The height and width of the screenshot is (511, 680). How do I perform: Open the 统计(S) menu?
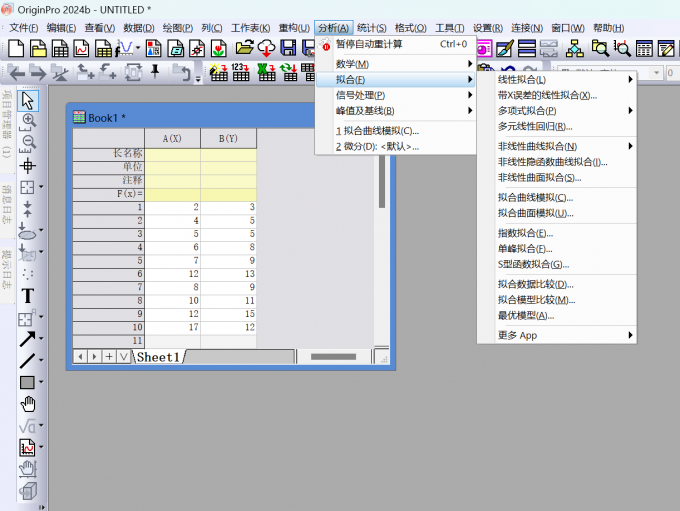pos(372,28)
